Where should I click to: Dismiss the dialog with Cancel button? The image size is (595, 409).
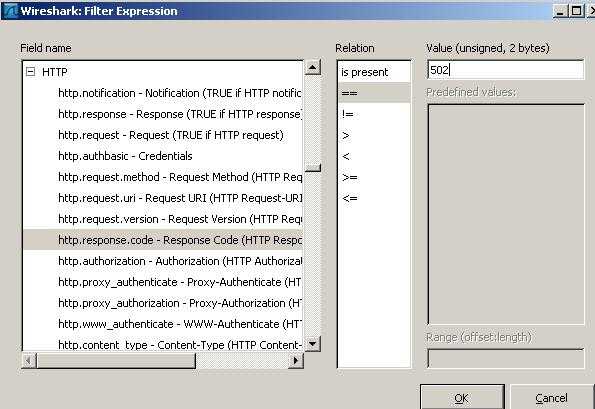click(551, 397)
